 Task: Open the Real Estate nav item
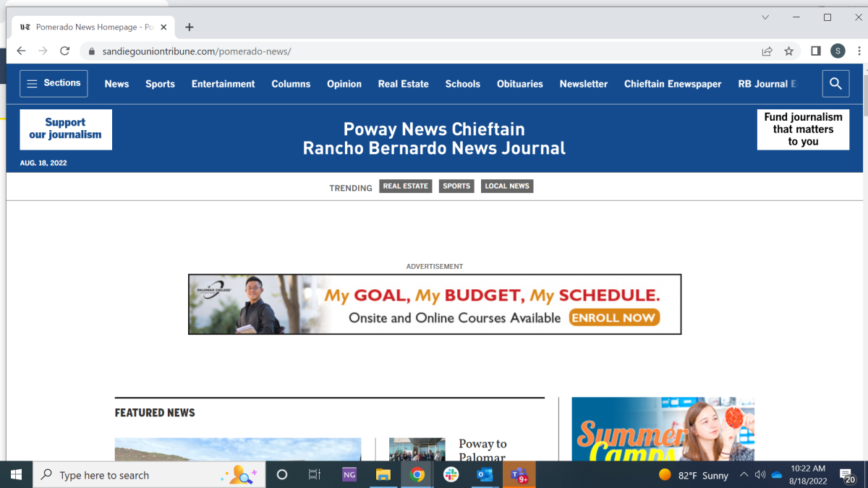(x=404, y=84)
